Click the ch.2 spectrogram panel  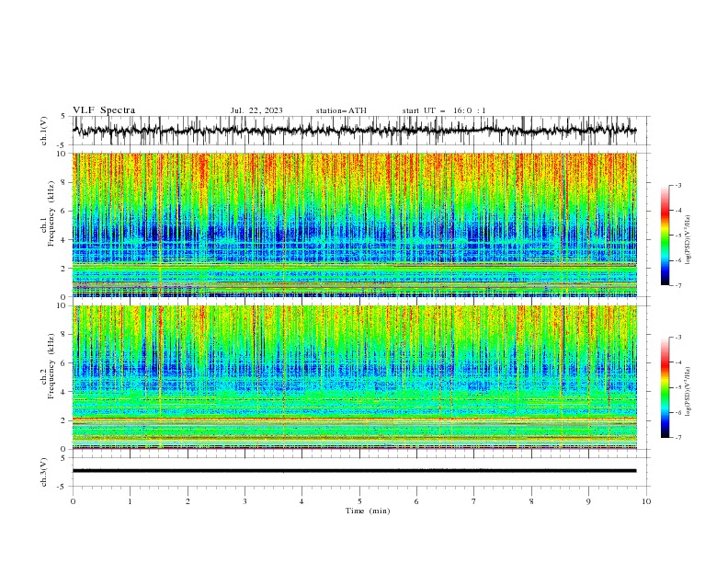pos(355,377)
